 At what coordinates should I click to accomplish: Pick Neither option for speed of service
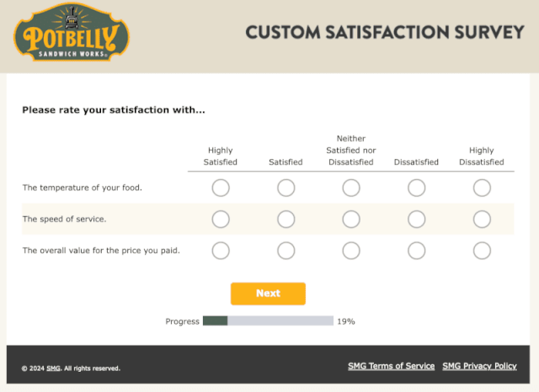[351, 219]
